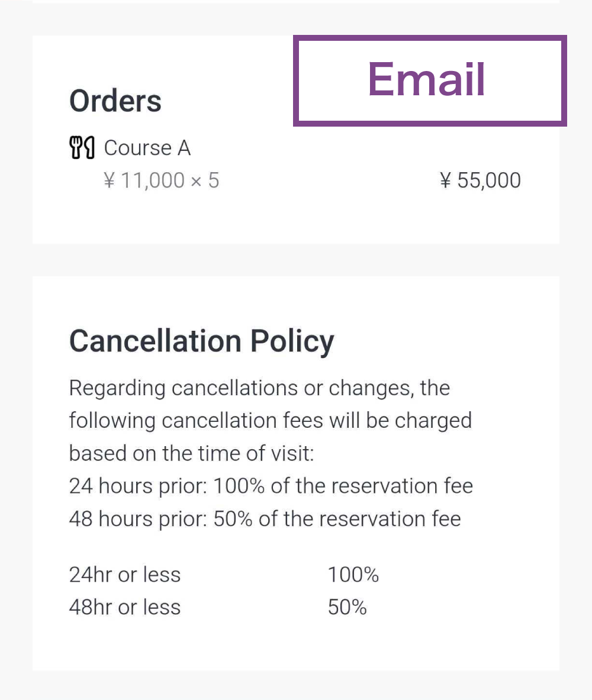Click the × 5 quantity text
This screenshot has width=592, height=700.
pyautogui.click(x=205, y=180)
